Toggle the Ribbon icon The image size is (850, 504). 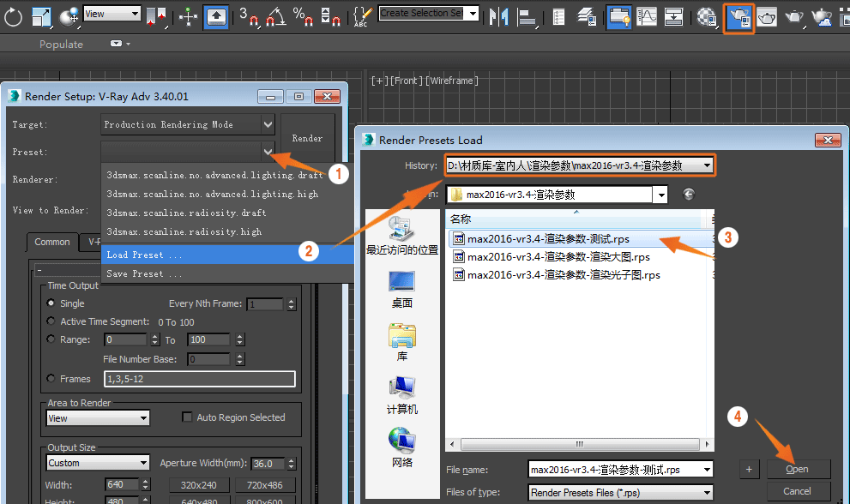[618, 17]
